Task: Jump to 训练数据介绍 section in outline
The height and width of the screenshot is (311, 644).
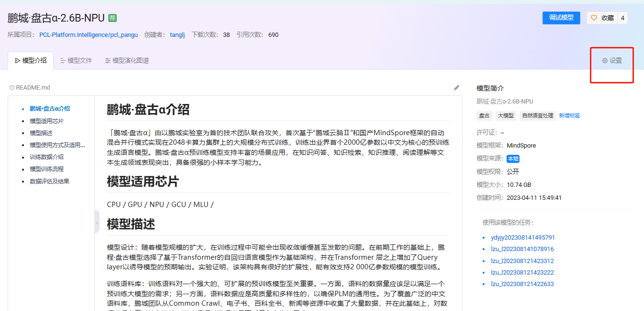Action: click(46, 157)
